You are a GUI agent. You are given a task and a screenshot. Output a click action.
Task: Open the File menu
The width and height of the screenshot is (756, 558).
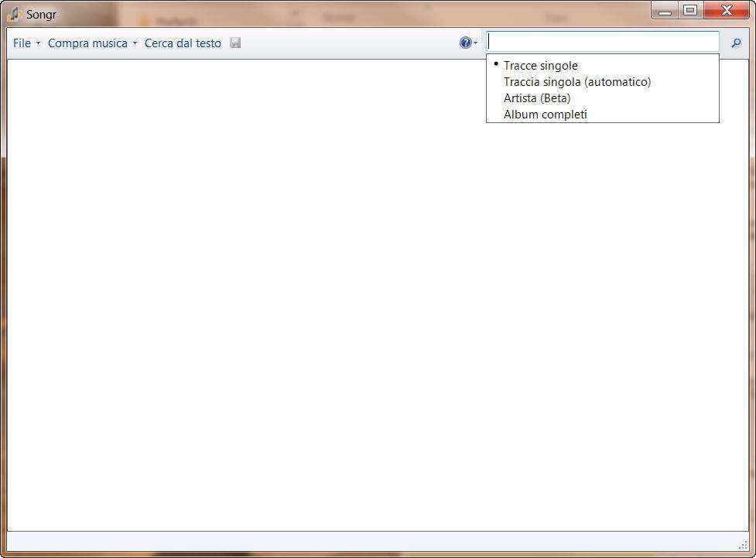[26, 43]
